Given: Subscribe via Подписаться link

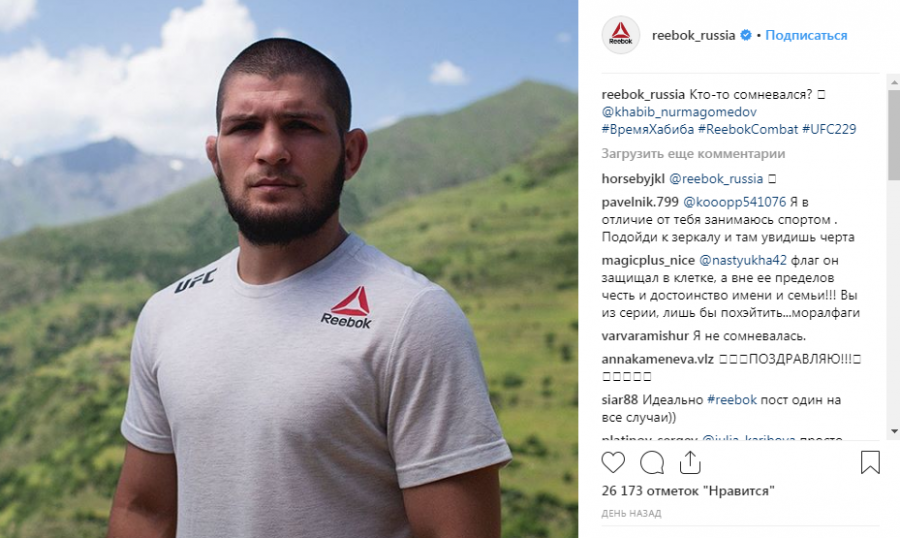Looking at the screenshot, I should pyautogui.click(x=806, y=36).
